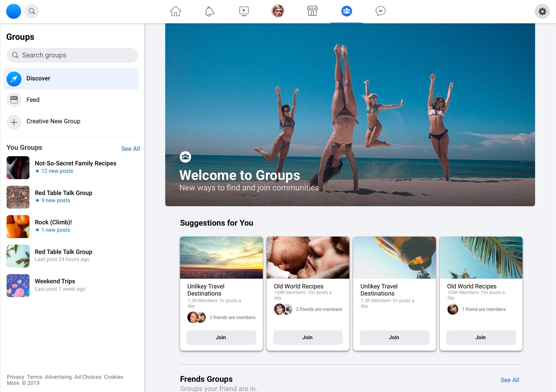Screen dimensions: 556x392
Task: Open the Watch videos icon
Action: tap(244, 11)
